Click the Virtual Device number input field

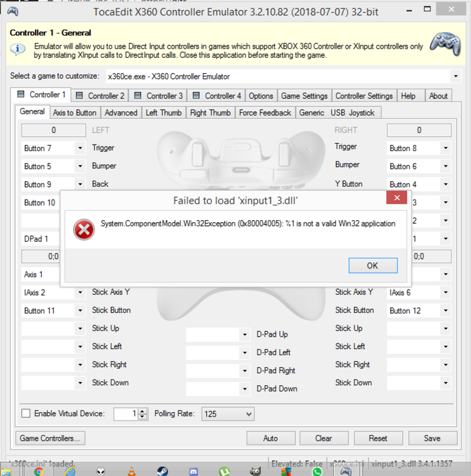pyautogui.click(x=126, y=414)
